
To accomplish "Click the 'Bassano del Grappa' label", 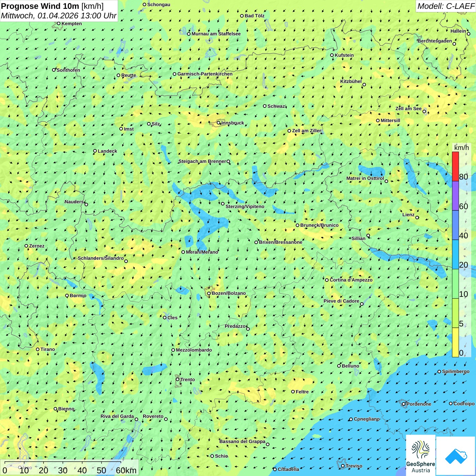I will (242, 441).
